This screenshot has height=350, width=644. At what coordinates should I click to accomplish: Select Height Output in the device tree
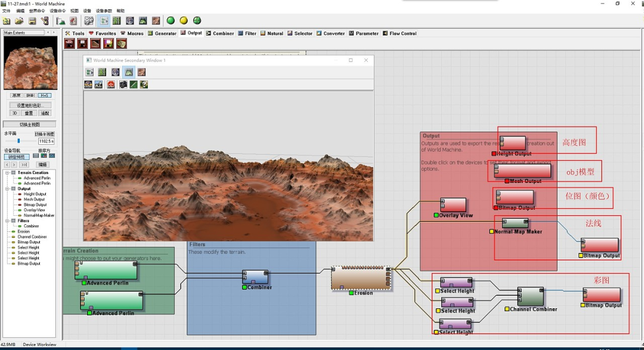click(35, 194)
